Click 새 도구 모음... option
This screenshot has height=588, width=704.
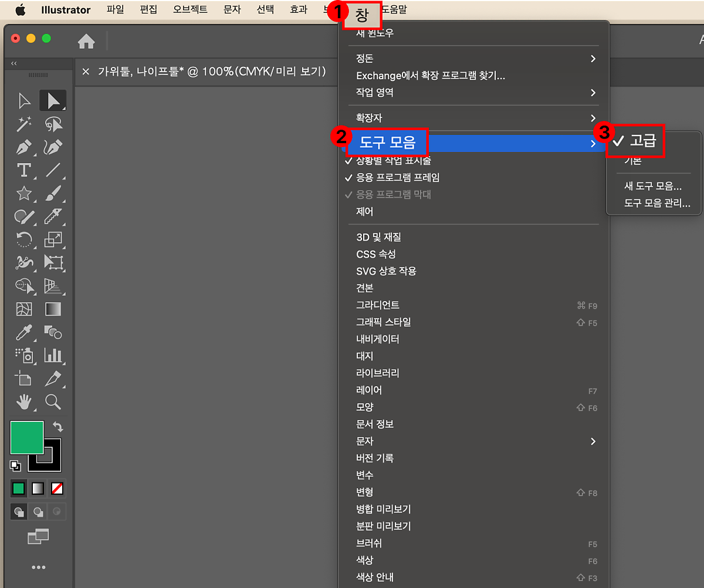pyautogui.click(x=652, y=187)
